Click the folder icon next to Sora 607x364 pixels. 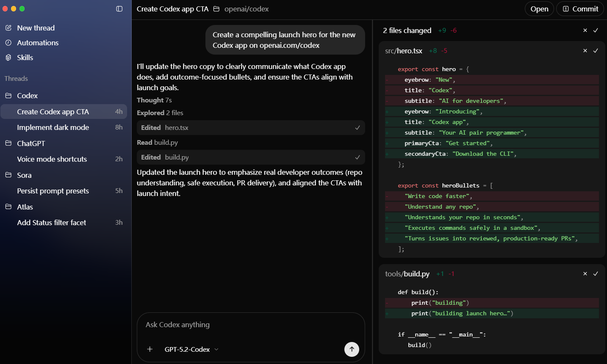click(x=8, y=175)
